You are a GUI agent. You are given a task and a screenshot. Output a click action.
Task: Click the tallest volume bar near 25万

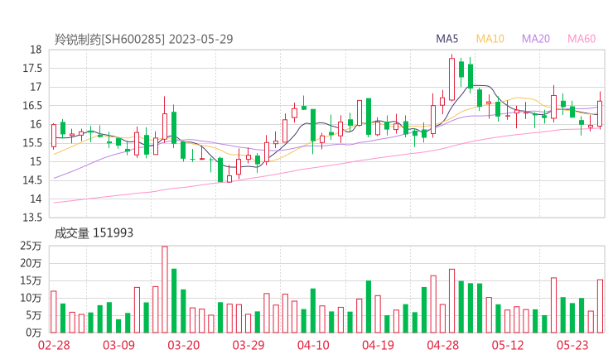click(x=165, y=290)
